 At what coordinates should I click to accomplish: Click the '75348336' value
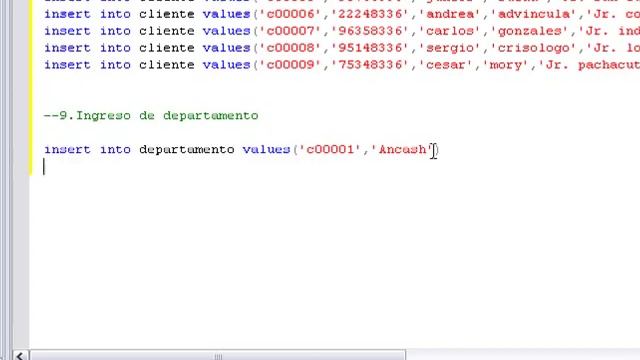[x=370, y=65]
